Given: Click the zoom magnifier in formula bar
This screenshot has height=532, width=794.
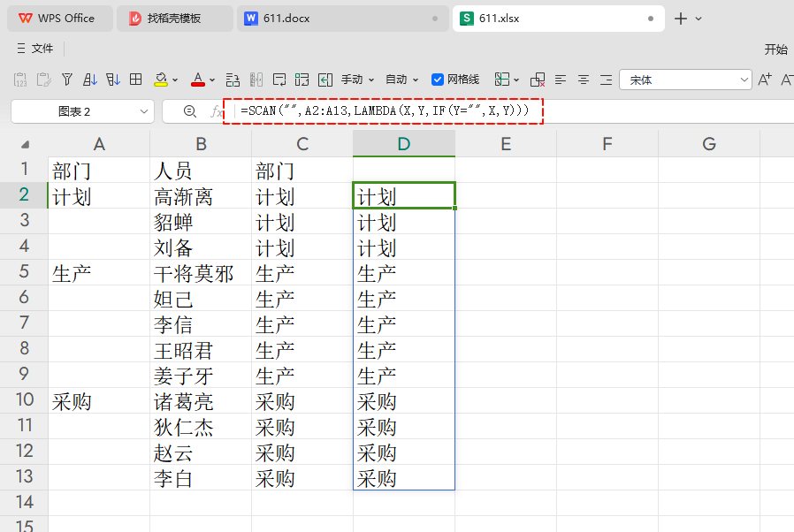Looking at the screenshot, I should 190,111.
